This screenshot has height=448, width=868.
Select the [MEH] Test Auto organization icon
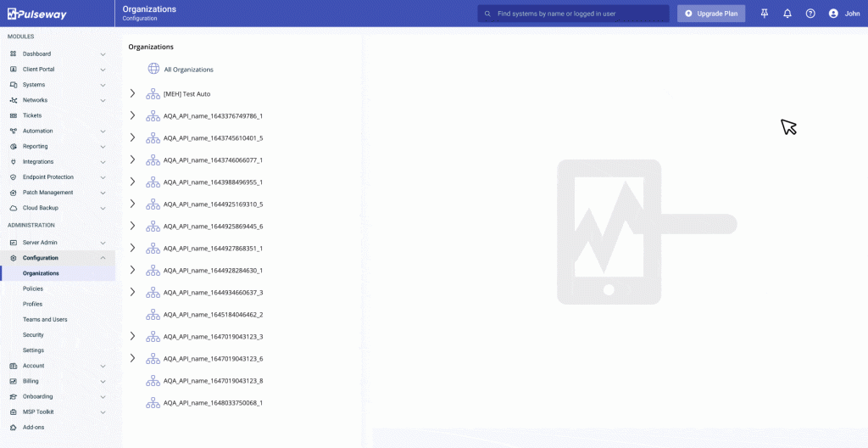[x=153, y=93]
